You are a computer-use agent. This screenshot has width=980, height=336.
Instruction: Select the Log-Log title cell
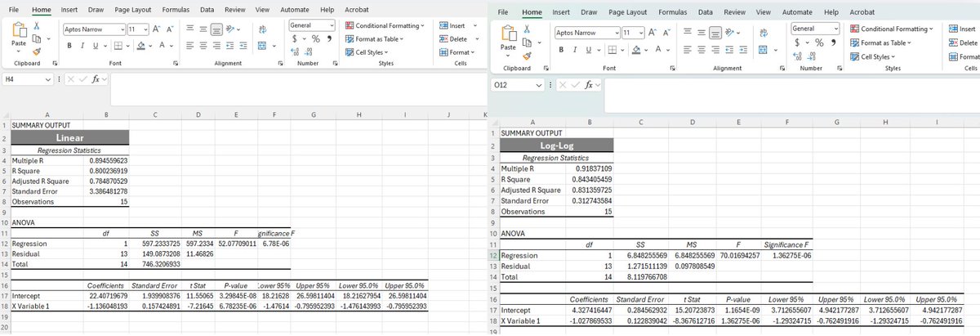(x=555, y=145)
